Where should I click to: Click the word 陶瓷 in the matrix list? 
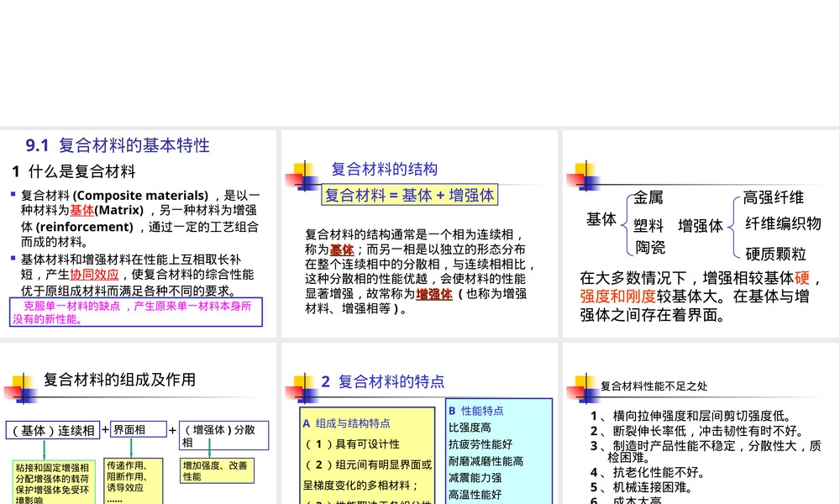650,248
